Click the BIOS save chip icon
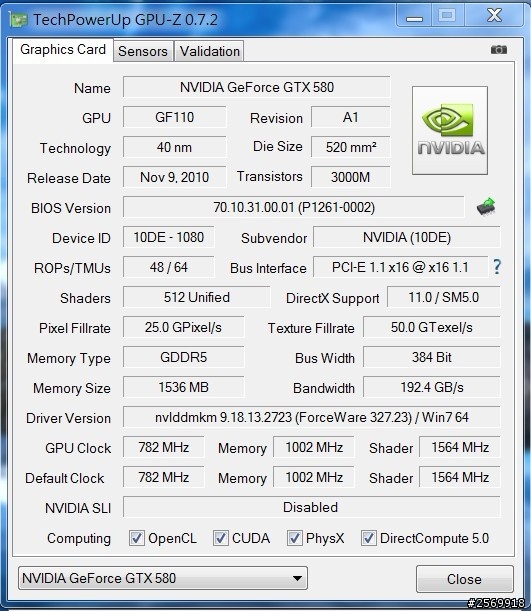 (486, 207)
